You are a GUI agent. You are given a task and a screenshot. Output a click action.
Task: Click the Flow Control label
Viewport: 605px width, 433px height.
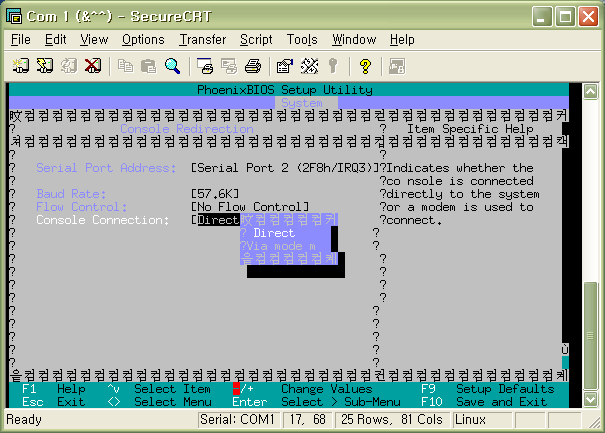(x=81, y=207)
